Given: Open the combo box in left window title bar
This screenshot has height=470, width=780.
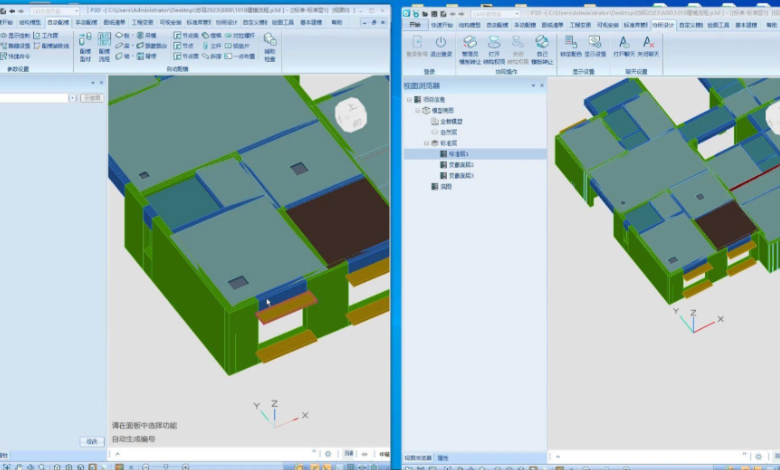Looking at the screenshot, I should (x=54, y=11).
